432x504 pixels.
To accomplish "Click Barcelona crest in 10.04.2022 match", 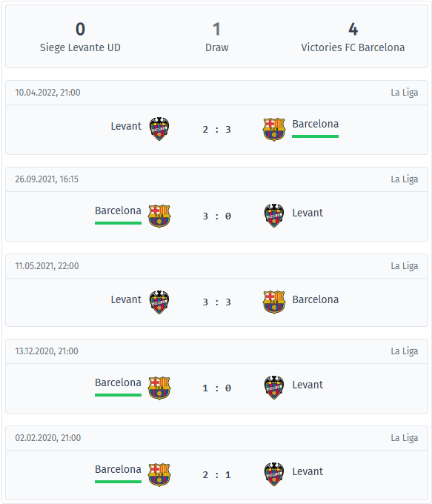I will point(274,129).
